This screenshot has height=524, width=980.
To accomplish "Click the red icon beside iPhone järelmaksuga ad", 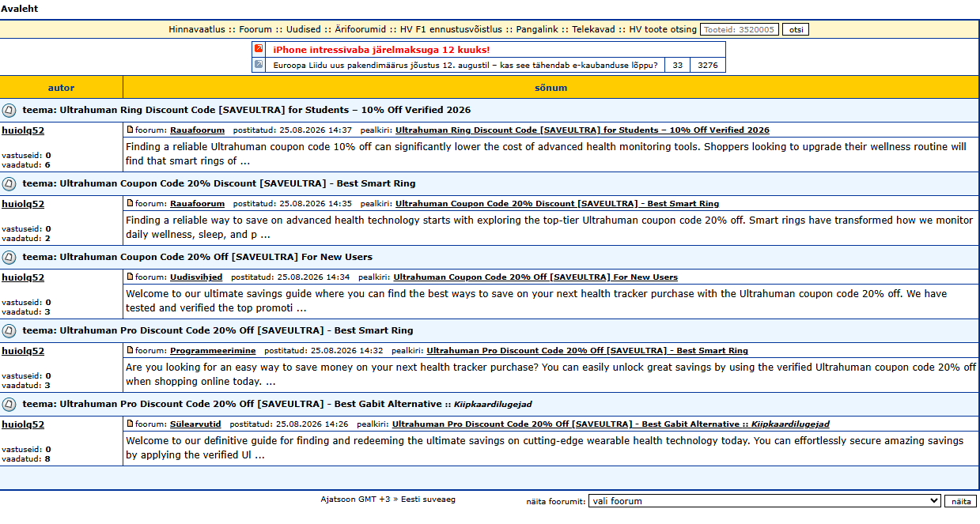I will pyautogui.click(x=258, y=49).
